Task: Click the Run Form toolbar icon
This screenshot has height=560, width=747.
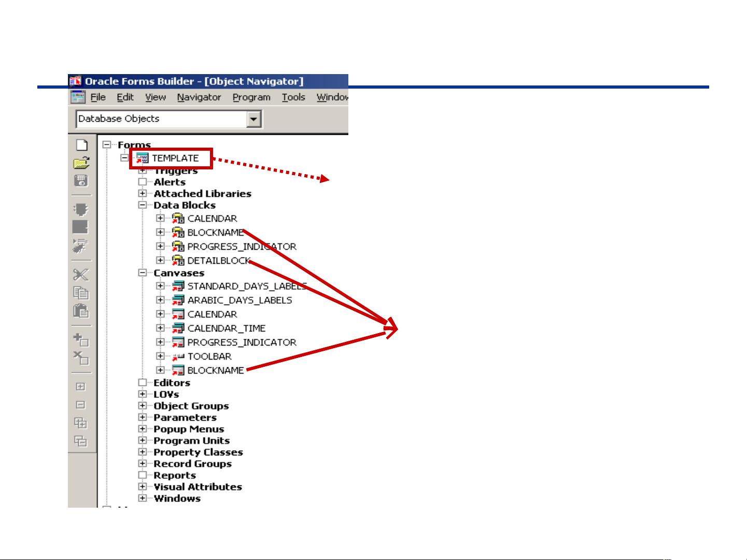Action: (81, 210)
